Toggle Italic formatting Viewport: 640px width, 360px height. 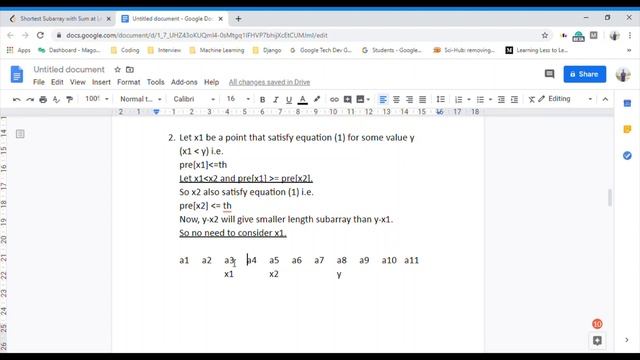pos(276,99)
